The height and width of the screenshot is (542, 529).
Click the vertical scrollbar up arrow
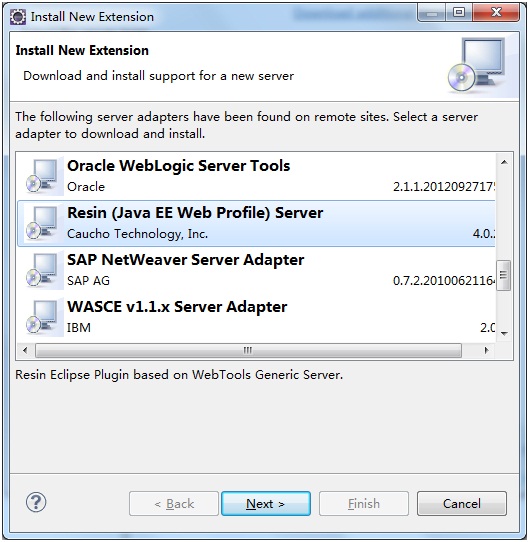[x=504, y=162]
